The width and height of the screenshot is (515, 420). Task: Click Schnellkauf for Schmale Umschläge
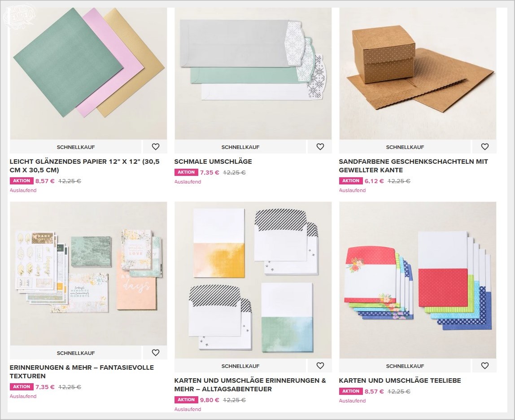pyautogui.click(x=240, y=147)
